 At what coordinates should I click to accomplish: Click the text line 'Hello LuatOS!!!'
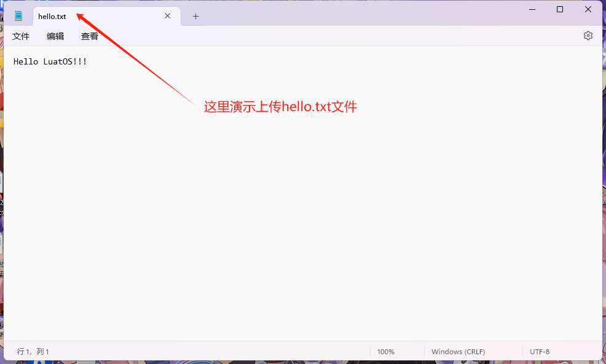[x=50, y=62]
